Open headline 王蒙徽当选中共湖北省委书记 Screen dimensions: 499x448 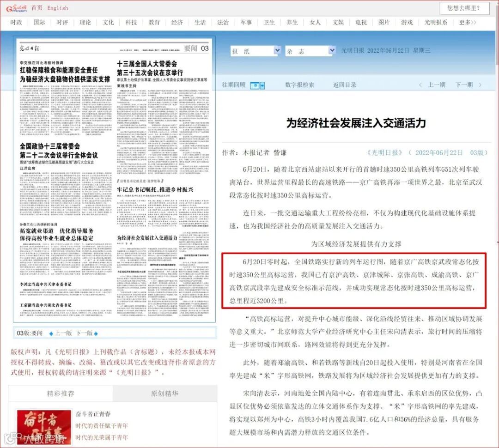point(45,305)
